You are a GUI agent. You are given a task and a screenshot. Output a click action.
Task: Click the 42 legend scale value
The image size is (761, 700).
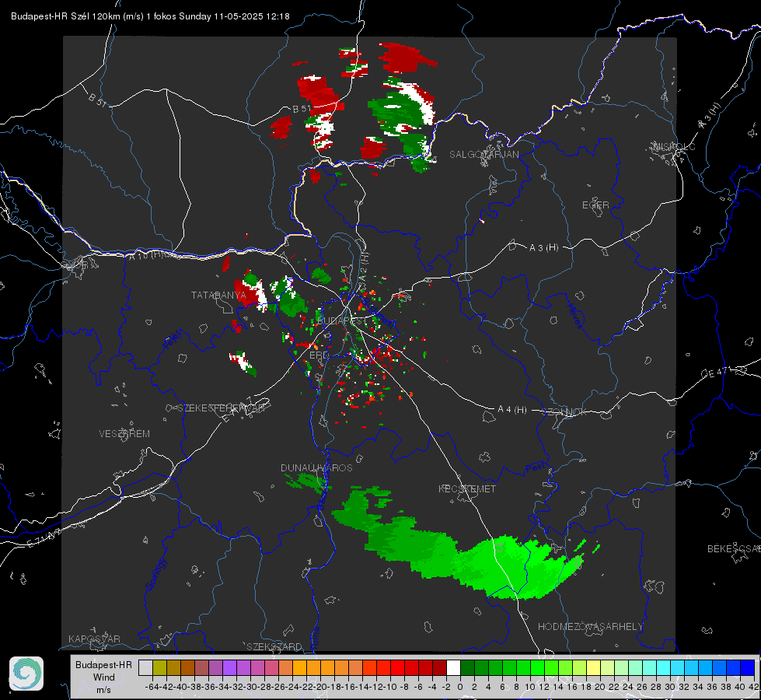(754, 687)
